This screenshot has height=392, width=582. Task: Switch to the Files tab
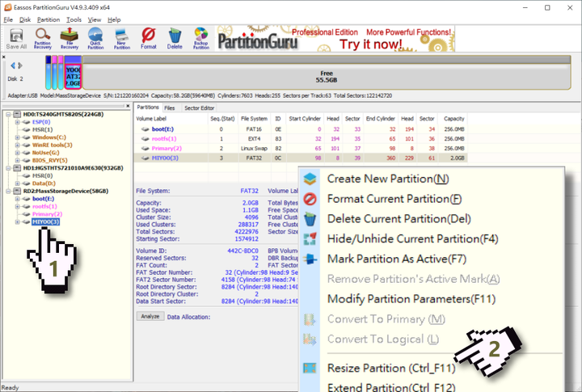click(x=169, y=108)
